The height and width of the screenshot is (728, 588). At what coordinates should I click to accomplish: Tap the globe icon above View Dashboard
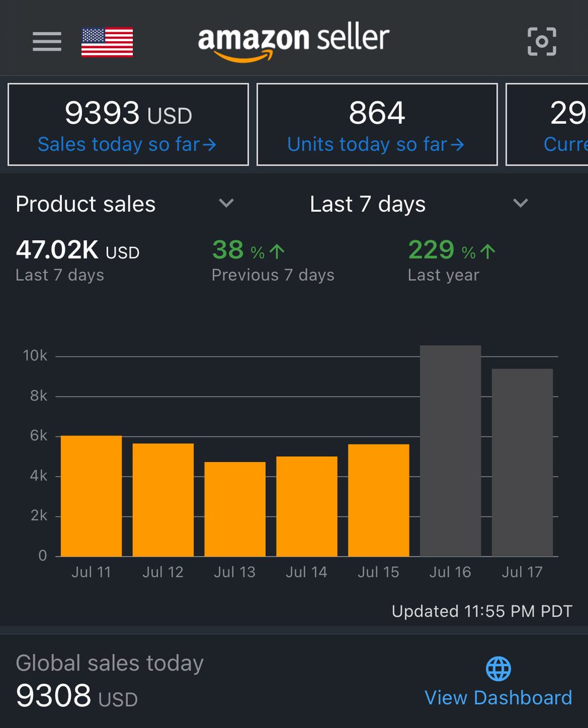coord(498,669)
